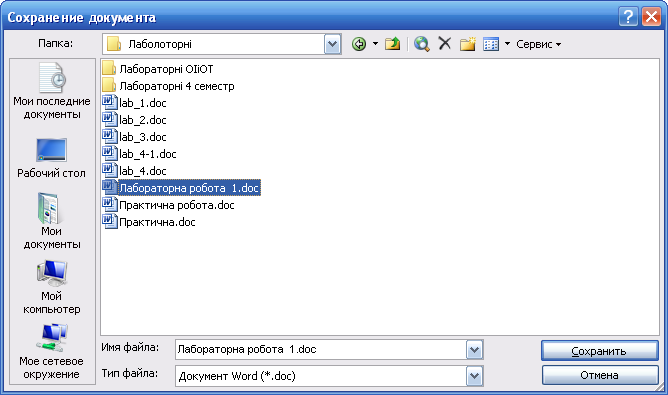Select lab_3.doc Word file icon
The width and height of the screenshot is (668, 395).
(x=109, y=137)
